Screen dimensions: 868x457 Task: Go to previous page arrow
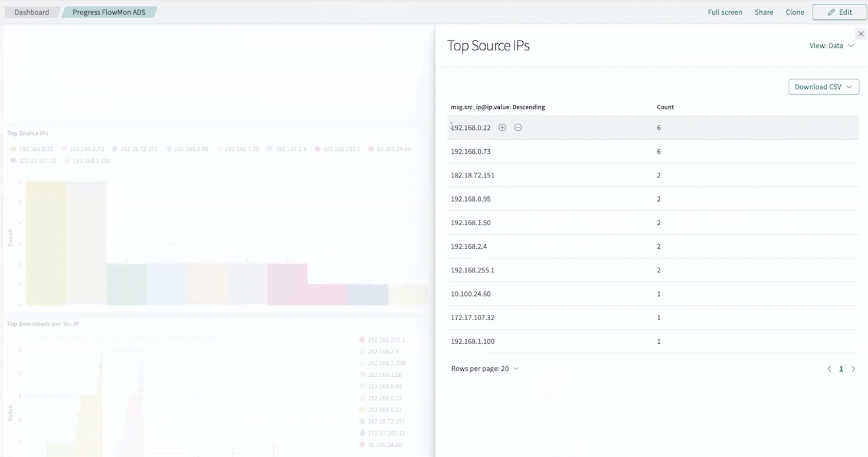[x=829, y=369]
